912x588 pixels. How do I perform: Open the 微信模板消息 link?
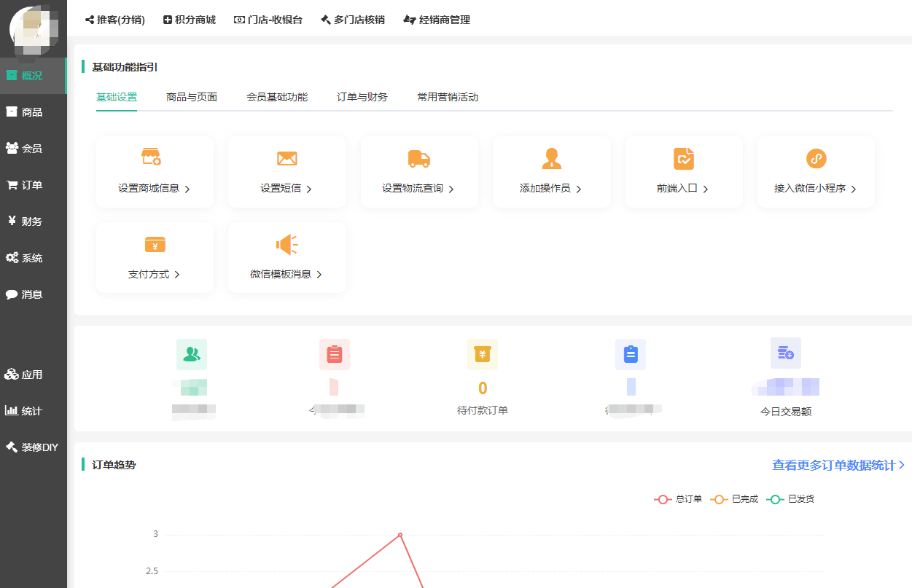click(x=287, y=275)
